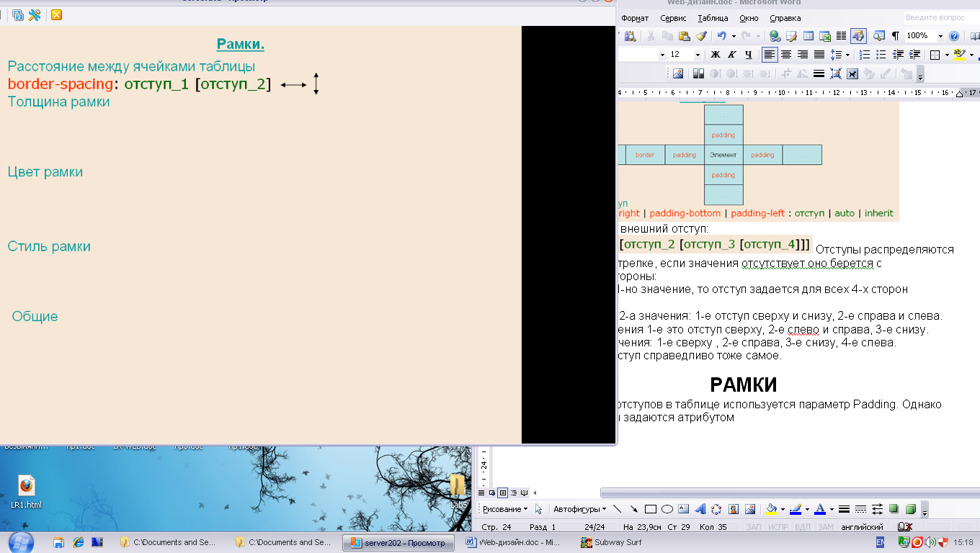Open Document Map icon in Word
980x553 pixels.
[x=879, y=36]
